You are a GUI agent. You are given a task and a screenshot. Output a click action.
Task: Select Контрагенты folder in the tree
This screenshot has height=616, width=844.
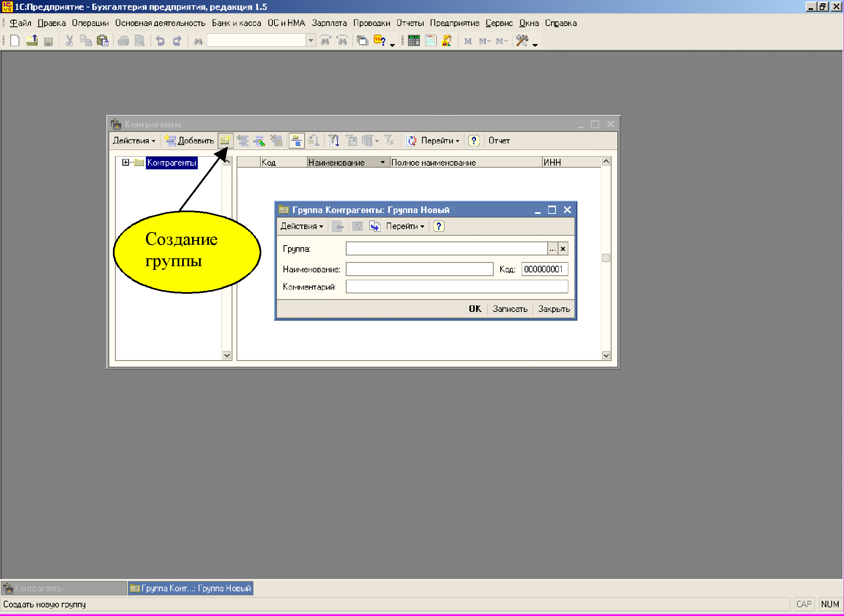pos(171,163)
